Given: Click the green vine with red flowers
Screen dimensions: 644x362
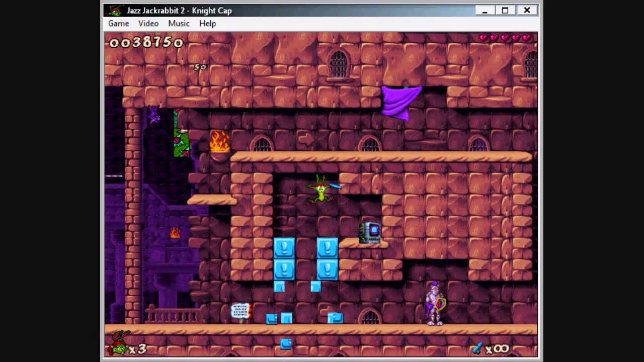Looking at the screenshot, I should pyautogui.click(x=182, y=133).
